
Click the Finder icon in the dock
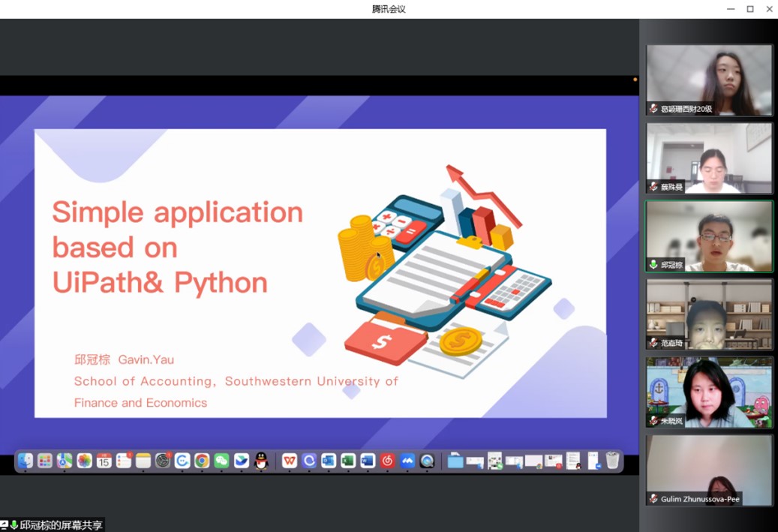(26, 461)
